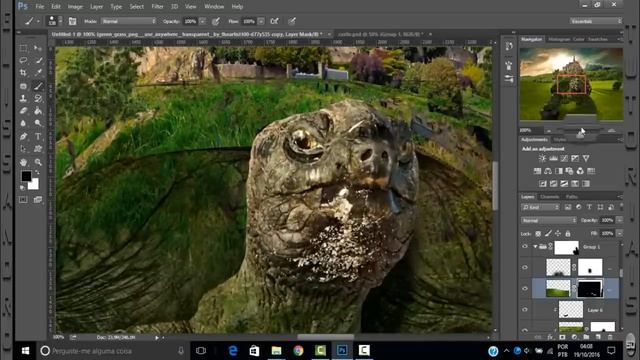Open the Image menu
Viewport: 640px width, 360px height.
pos(75,7)
